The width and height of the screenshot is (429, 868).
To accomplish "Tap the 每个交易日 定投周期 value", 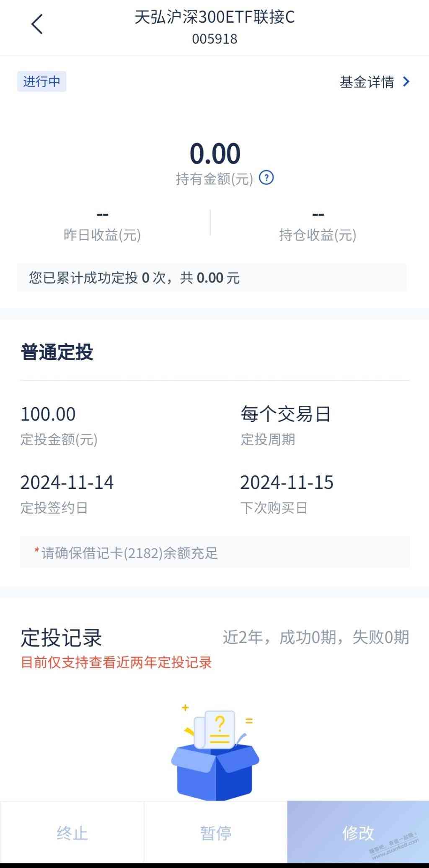I will [286, 414].
